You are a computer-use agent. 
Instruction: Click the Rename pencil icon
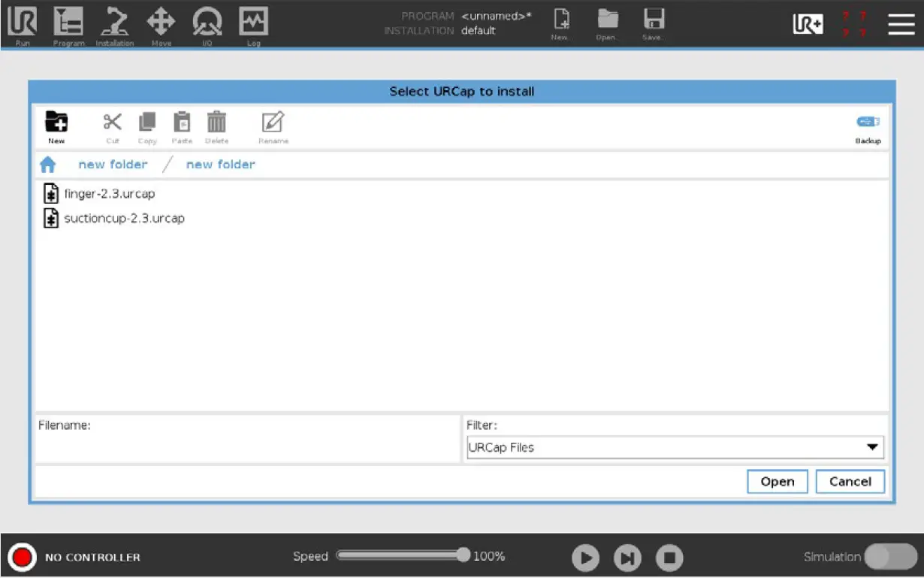[x=273, y=127]
